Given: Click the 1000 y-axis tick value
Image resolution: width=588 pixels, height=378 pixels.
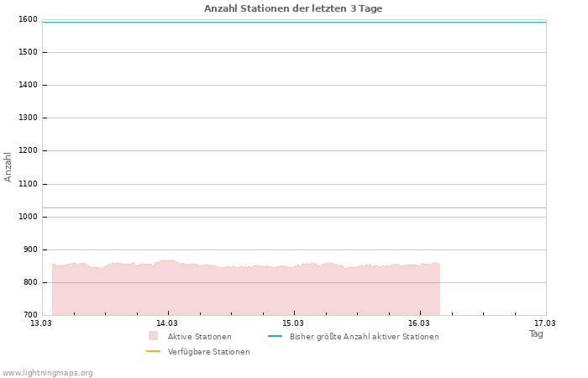Looking at the screenshot, I should point(28,217).
